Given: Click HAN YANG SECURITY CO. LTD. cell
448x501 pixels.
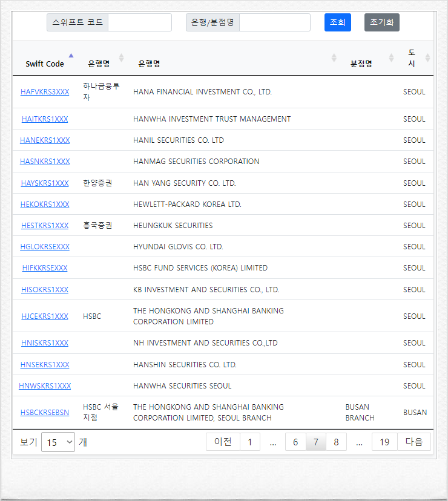Looking at the screenshot, I should click(x=185, y=183).
